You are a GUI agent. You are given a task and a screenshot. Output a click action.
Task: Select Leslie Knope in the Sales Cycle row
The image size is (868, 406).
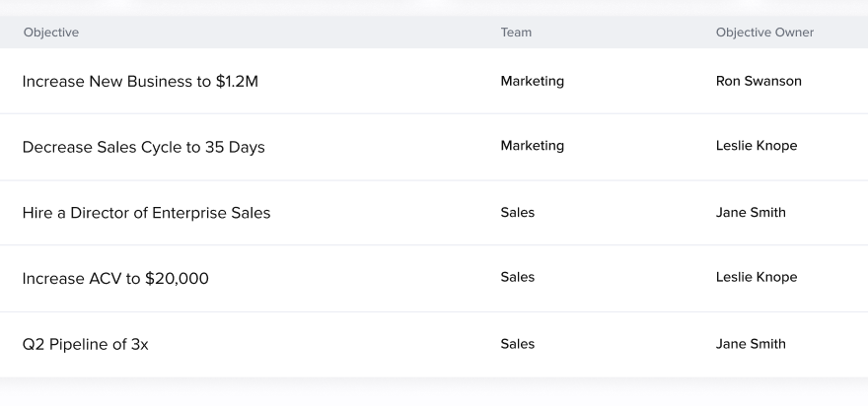(757, 146)
